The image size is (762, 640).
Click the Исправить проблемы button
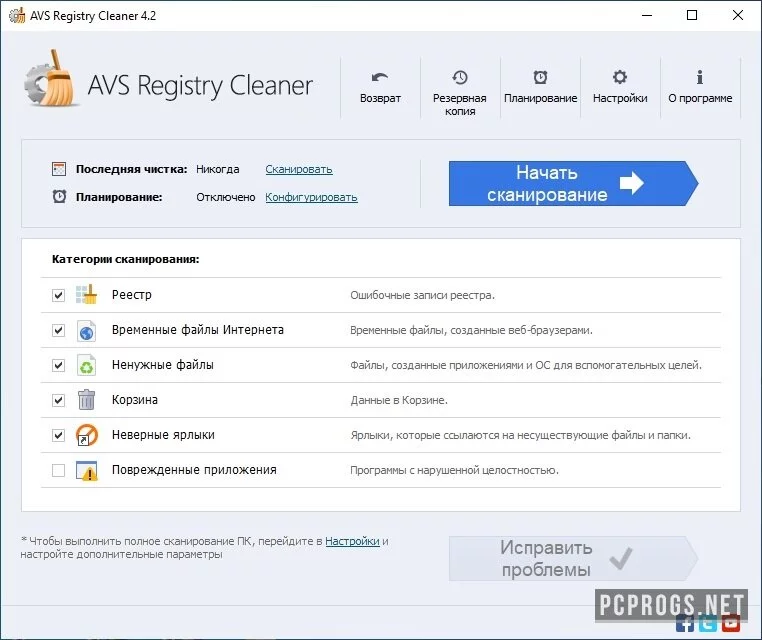pos(573,558)
